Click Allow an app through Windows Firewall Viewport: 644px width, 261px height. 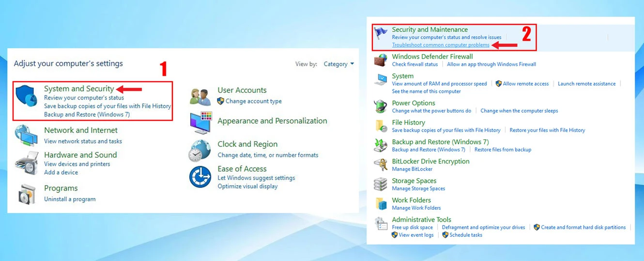[491, 64]
